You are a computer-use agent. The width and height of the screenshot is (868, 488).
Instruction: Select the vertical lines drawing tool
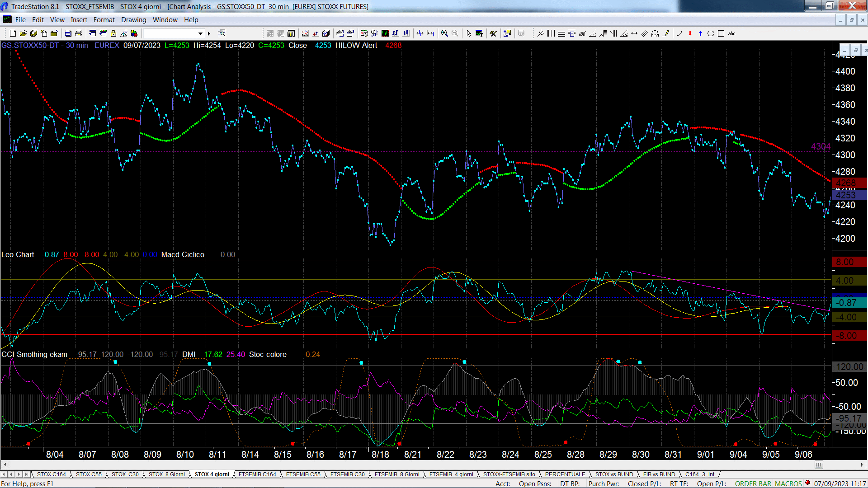551,33
